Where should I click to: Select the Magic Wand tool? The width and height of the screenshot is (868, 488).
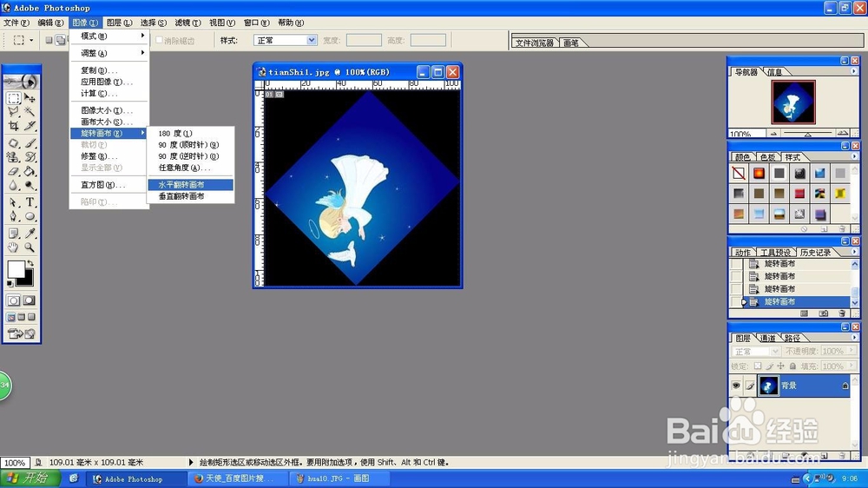point(30,112)
